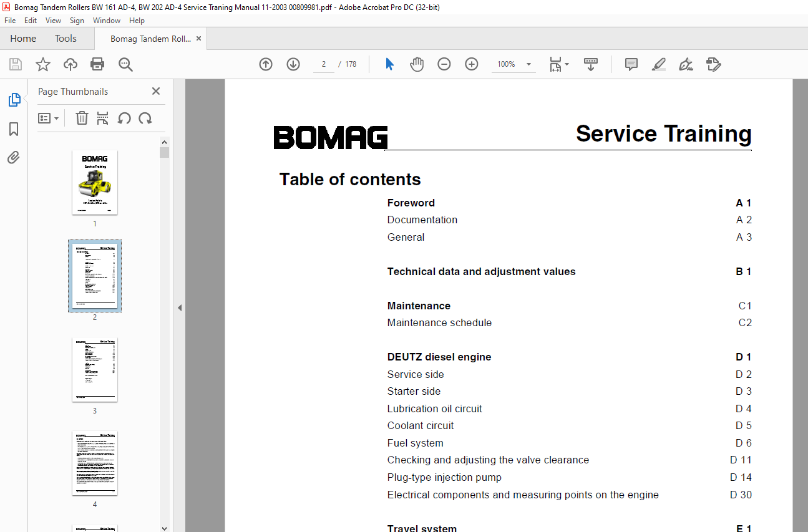
Task: Activate the hand pan tool
Action: (417, 64)
